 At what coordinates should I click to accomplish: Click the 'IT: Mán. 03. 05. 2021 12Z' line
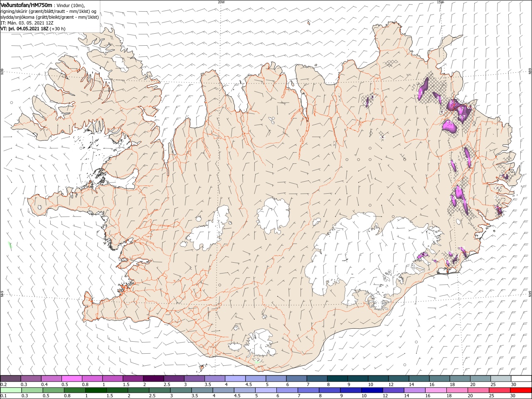(x=27, y=23)
